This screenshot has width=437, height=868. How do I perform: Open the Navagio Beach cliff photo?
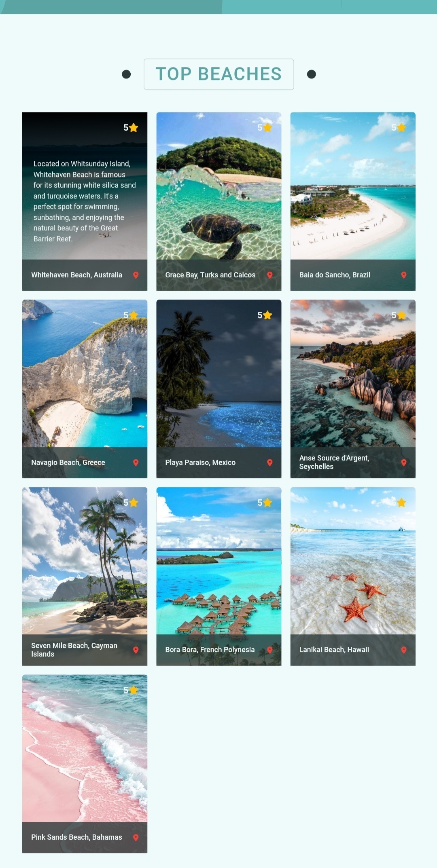(85, 373)
